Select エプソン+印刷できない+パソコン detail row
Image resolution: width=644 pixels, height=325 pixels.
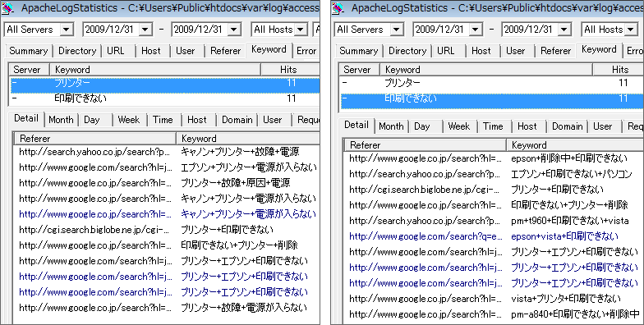[494, 174]
